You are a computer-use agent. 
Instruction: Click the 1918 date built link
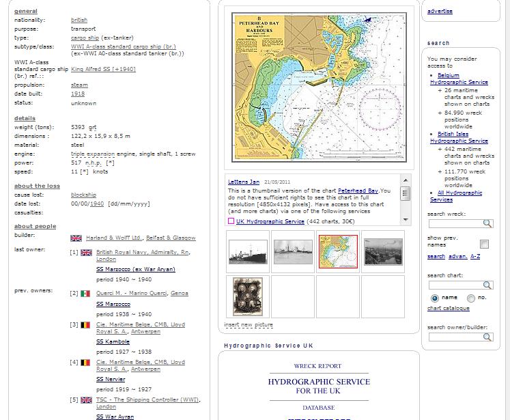78,94
